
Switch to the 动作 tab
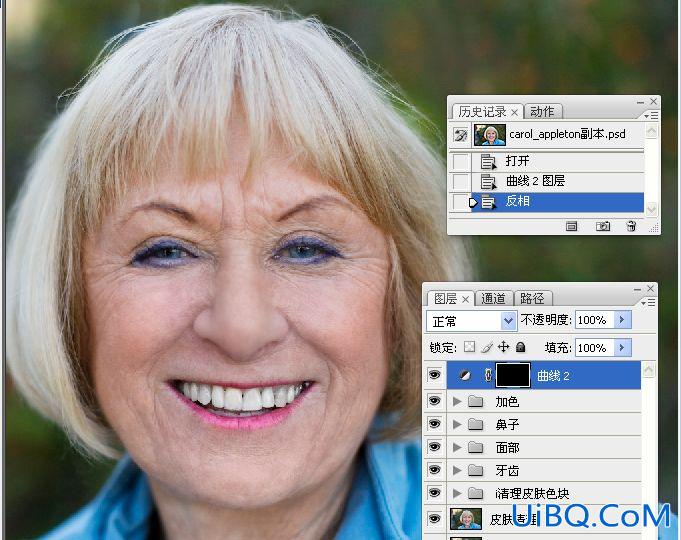click(x=542, y=112)
